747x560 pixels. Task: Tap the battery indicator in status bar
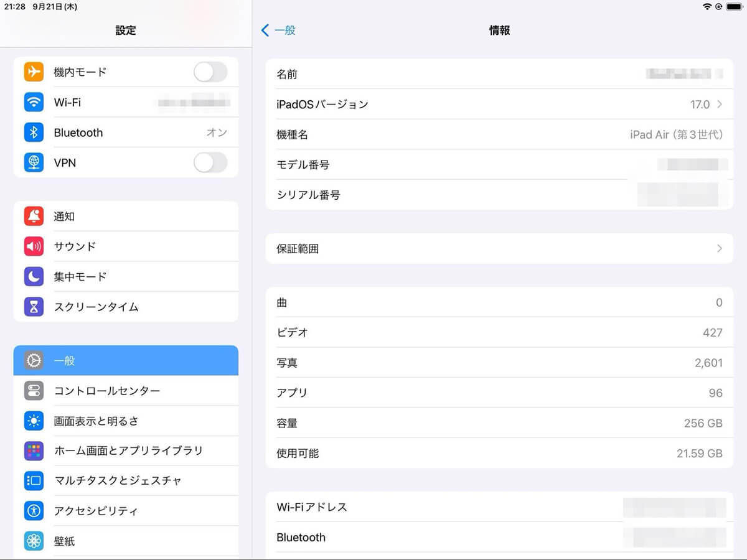734,6
